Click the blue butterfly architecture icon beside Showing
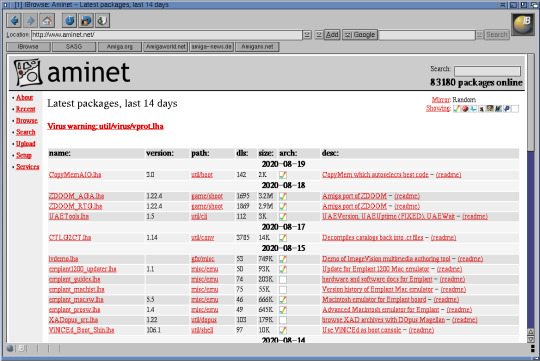The height and width of the screenshot is (361, 540). (473, 109)
